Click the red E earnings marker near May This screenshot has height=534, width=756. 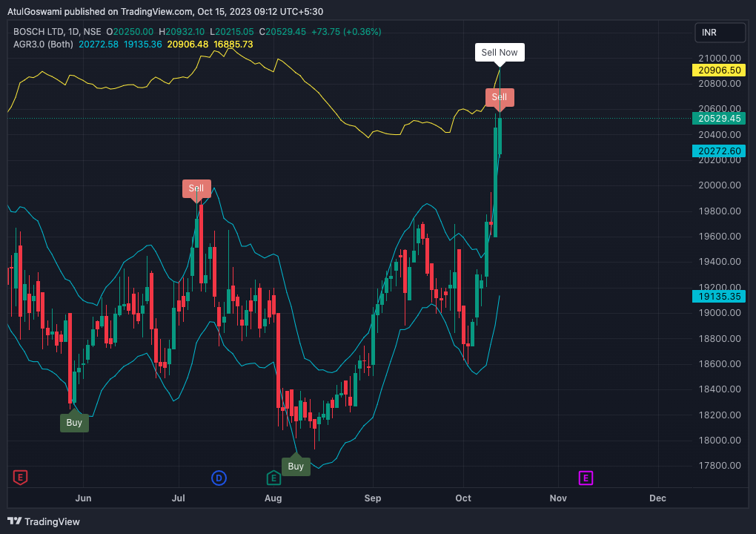pyautogui.click(x=20, y=478)
